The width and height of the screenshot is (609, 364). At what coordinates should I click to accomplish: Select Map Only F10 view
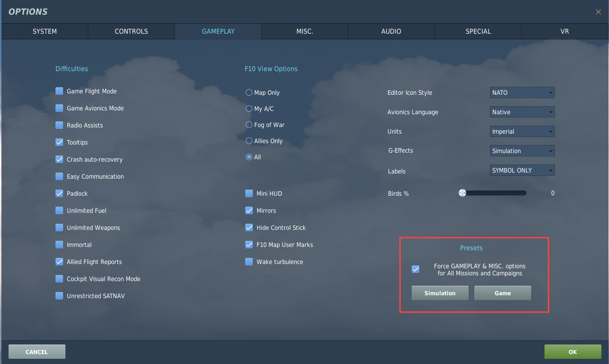pos(249,92)
